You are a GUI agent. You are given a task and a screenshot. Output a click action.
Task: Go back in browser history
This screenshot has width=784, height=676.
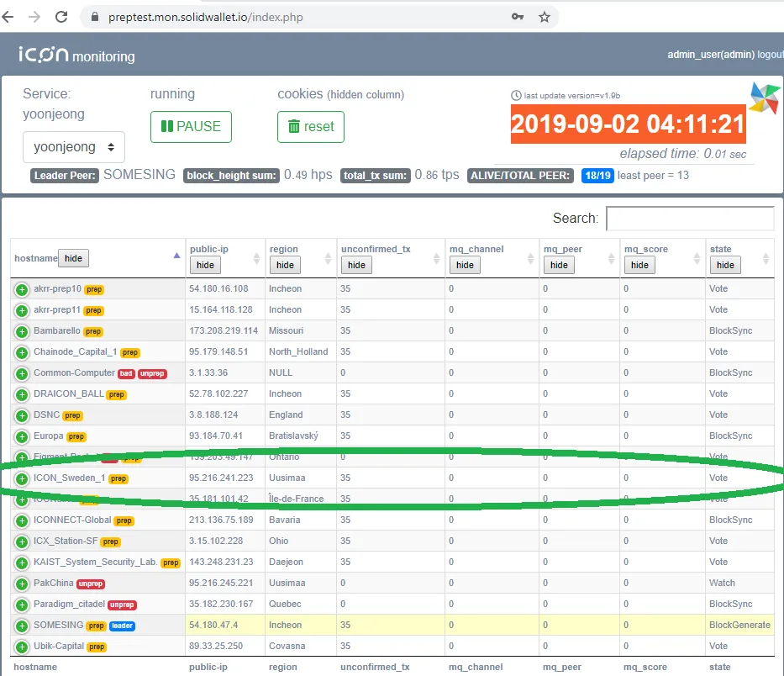8,17
